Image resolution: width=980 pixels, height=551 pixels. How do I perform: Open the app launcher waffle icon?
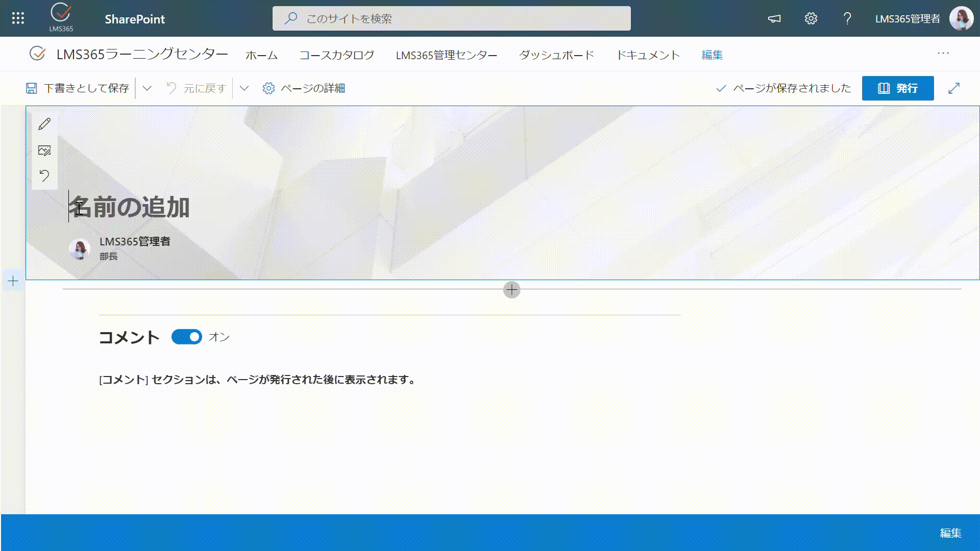tap(18, 18)
